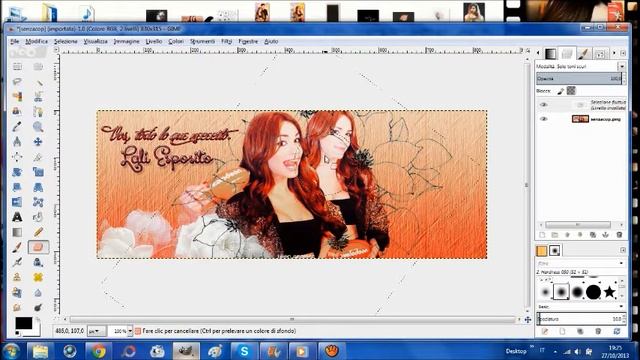Select the Text tool

(x=17, y=217)
